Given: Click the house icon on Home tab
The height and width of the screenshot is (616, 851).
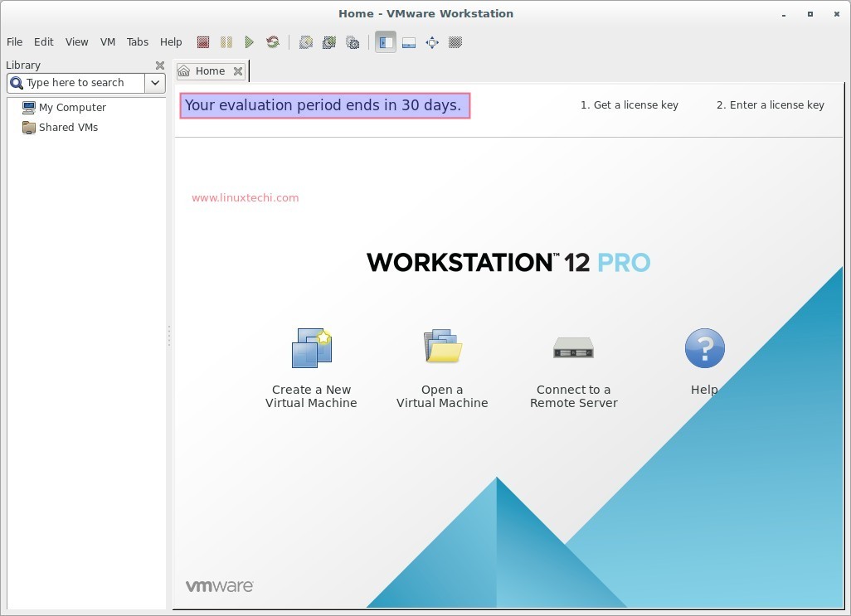Looking at the screenshot, I should coord(184,71).
